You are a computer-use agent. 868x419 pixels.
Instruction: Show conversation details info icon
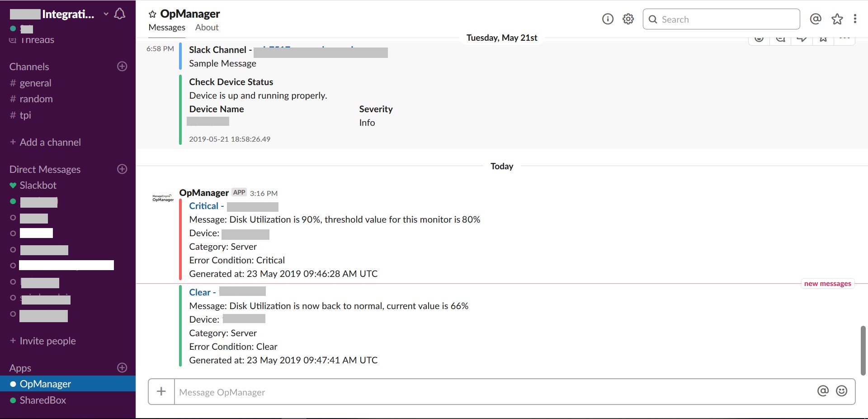tap(608, 19)
